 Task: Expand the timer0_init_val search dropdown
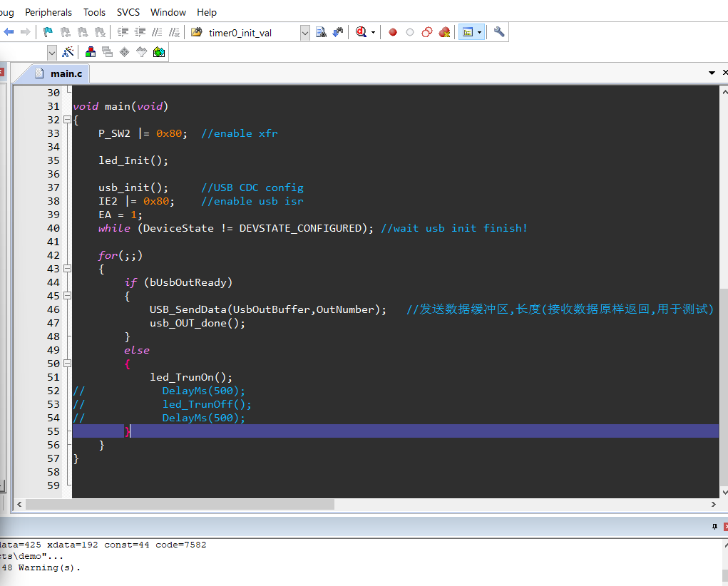click(305, 33)
